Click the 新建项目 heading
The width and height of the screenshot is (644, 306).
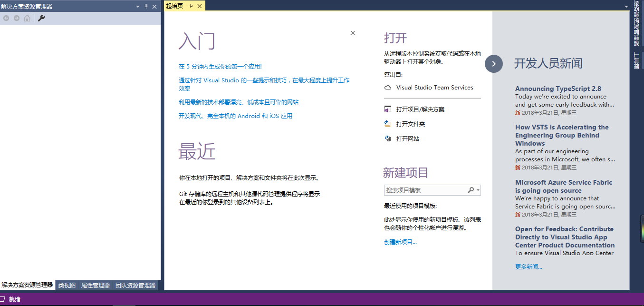406,172
